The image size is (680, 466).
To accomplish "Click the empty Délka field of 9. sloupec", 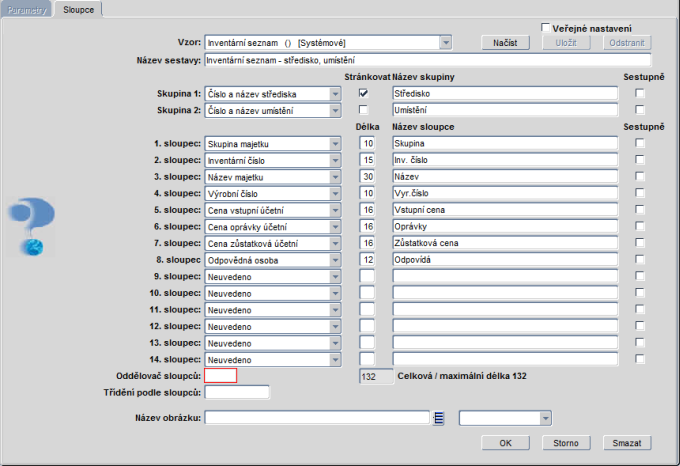I will [x=367, y=276].
